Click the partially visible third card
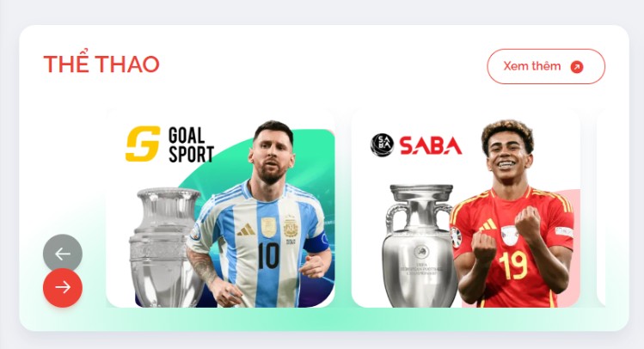 click(601, 208)
